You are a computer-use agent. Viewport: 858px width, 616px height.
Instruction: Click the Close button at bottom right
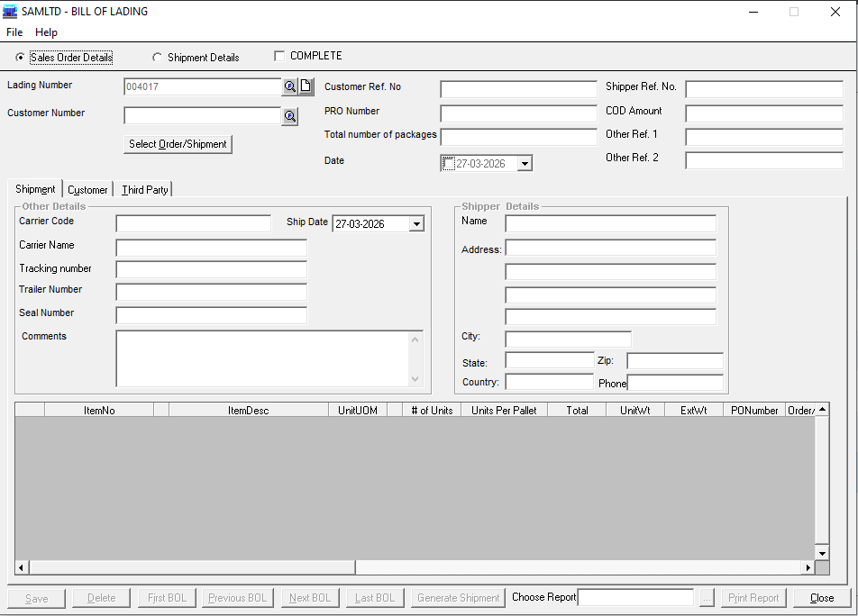822,598
